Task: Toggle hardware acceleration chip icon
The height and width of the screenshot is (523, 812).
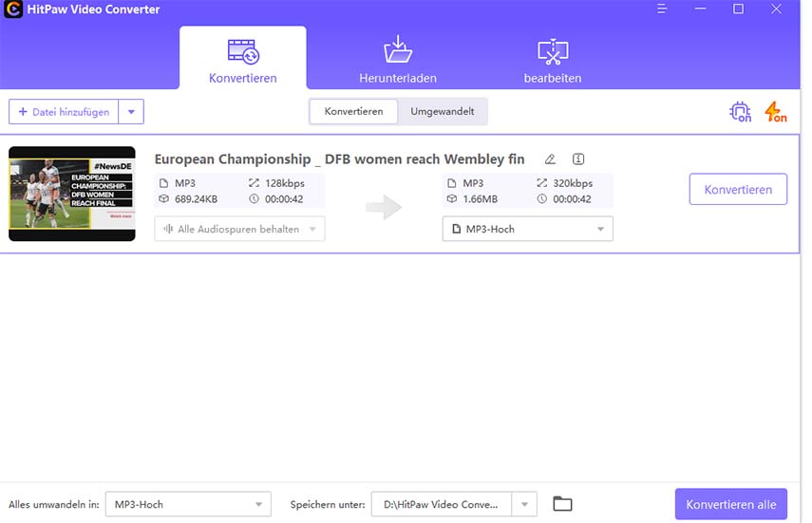Action: (x=740, y=111)
